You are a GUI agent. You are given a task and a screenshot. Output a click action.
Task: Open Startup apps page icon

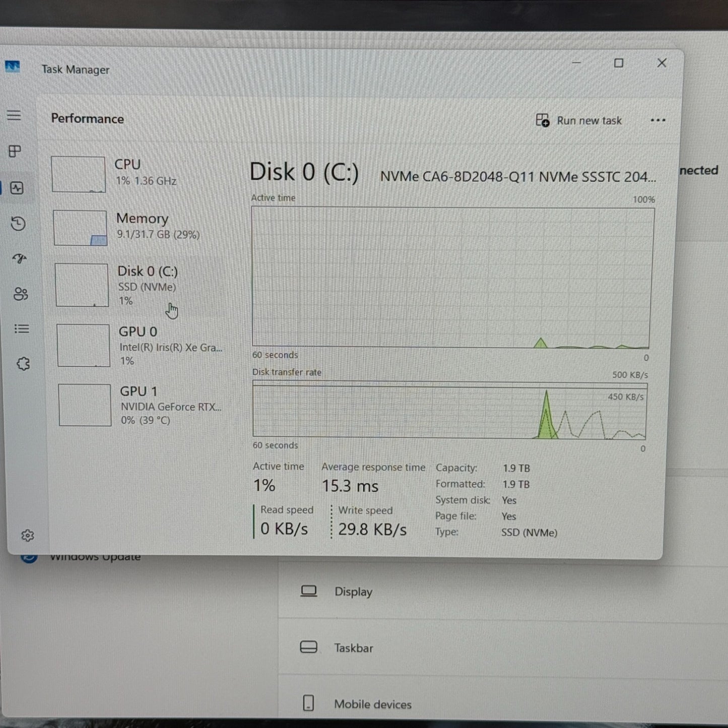click(x=20, y=258)
